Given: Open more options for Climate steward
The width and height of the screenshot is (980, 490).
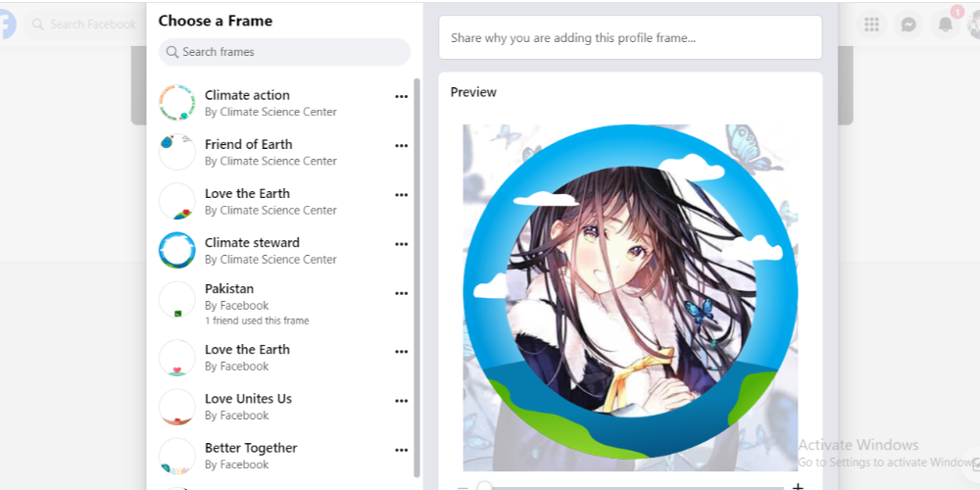Looking at the screenshot, I should click(401, 244).
